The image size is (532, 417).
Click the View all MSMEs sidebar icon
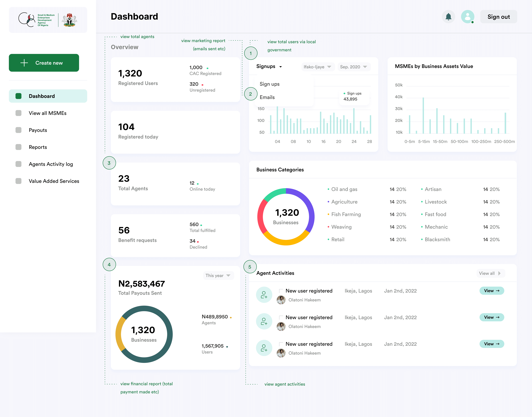pos(19,113)
